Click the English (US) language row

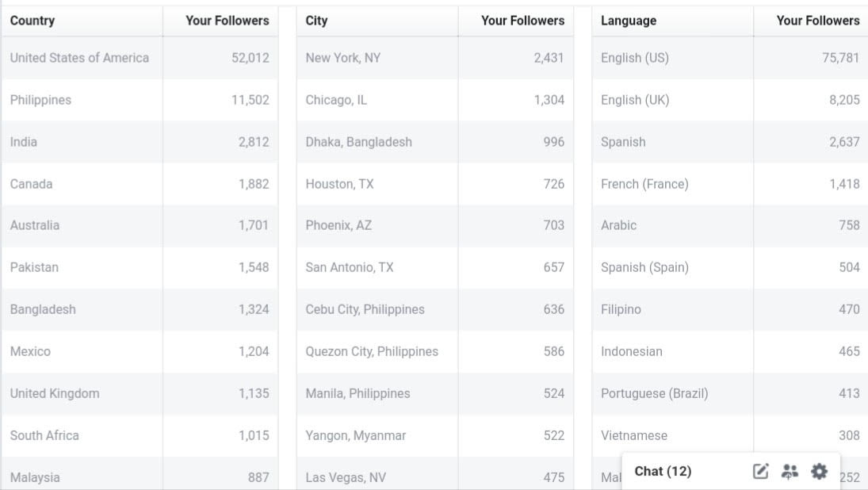point(635,58)
